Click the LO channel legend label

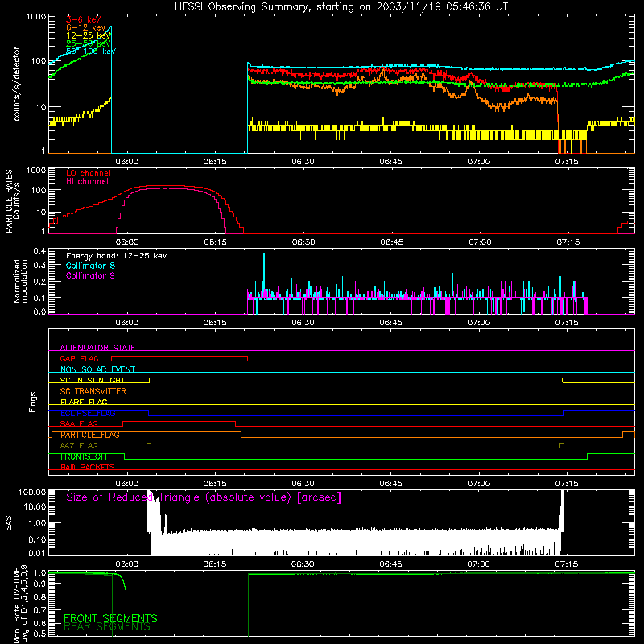pos(89,173)
